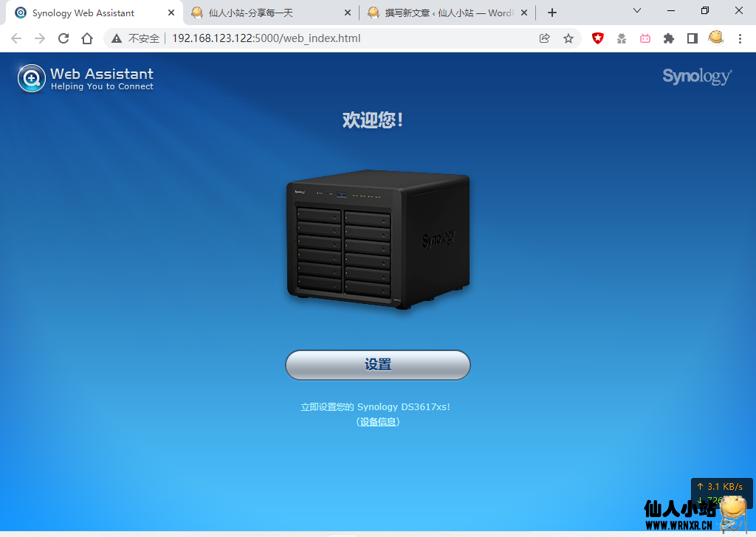
Task: Open the tab search dropdown arrow
Action: 637,10
